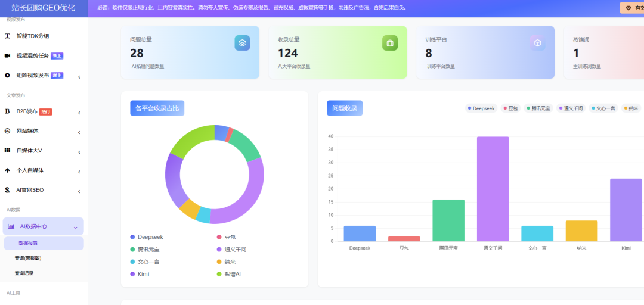Image resolution: width=644 pixels, height=305 pixels.
Task: Click the bar chart icon beside AI数据中心
Action: tap(11, 226)
